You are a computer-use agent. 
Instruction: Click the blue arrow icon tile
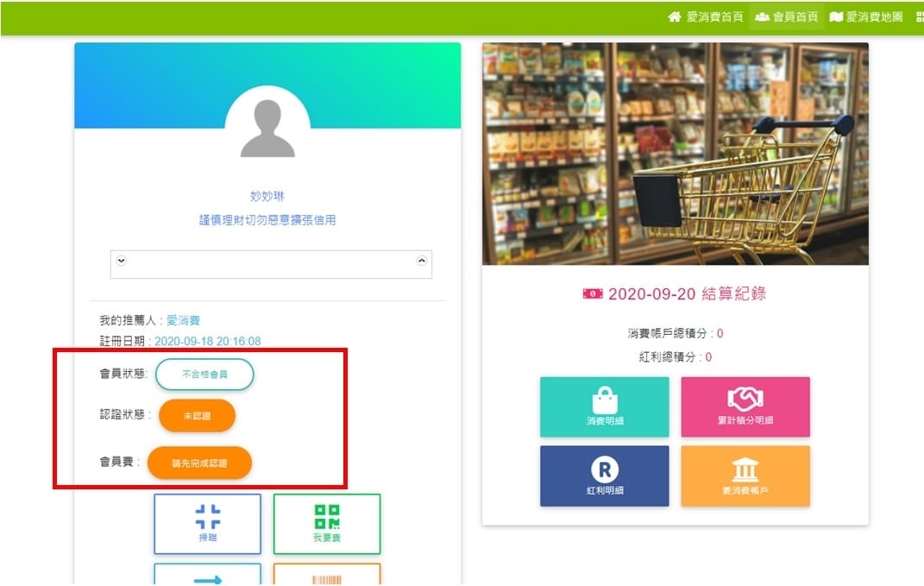[207, 576]
